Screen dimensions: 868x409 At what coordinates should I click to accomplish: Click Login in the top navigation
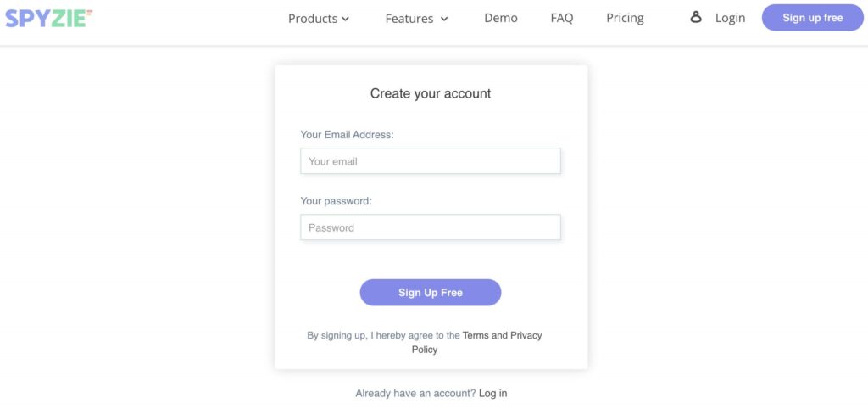coord(730,18)
